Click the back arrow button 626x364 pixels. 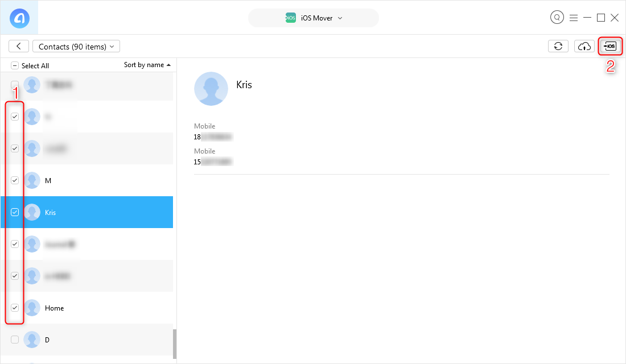19,46
